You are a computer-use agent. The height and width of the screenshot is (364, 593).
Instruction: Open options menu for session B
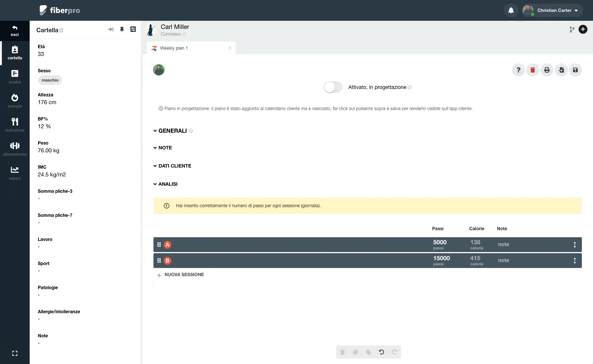click(575, 261)
